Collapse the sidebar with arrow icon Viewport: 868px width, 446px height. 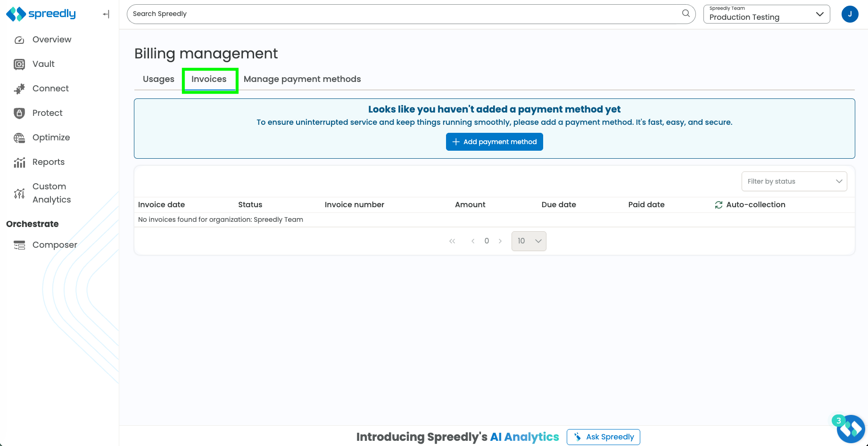[x=106, y=14]
